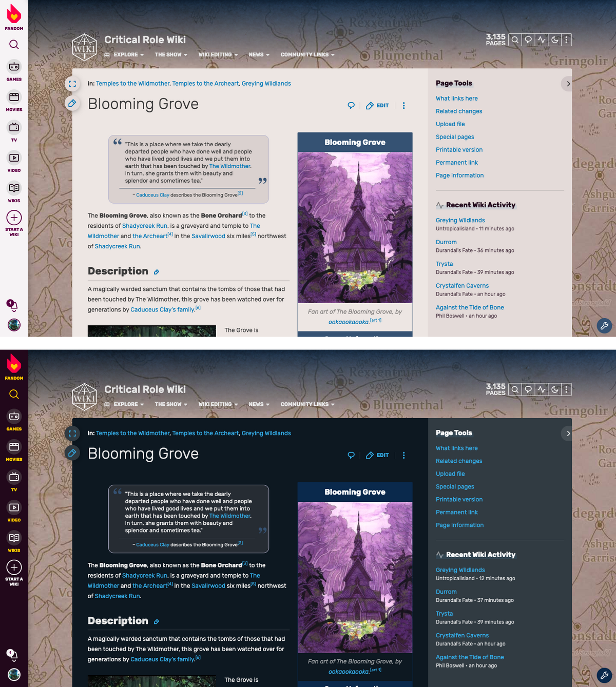Expand the article with the fullscreen toggle
This screenshot has height=687, width=616.
coord(72,84)
